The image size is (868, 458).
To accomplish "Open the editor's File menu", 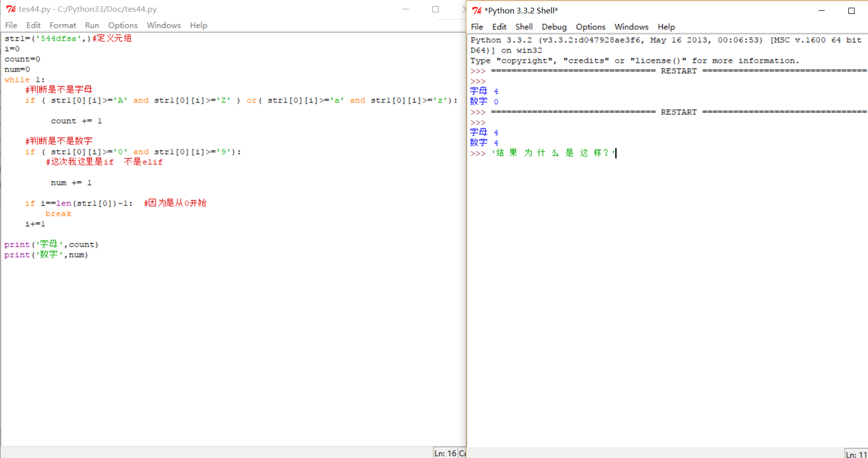I will 11,25.
